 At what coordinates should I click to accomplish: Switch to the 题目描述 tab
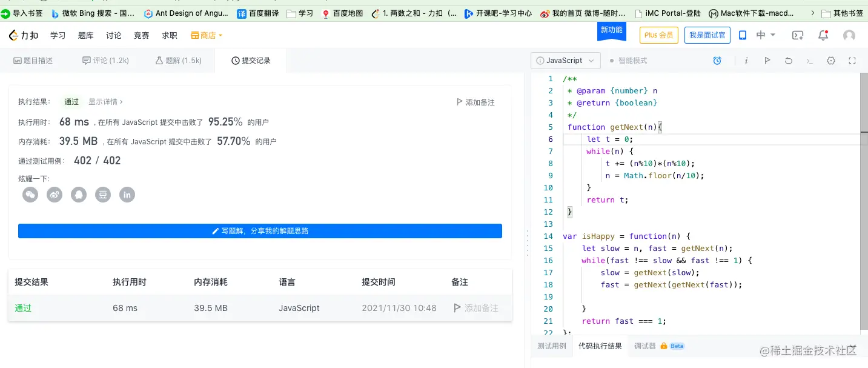[x=33, y=61]
